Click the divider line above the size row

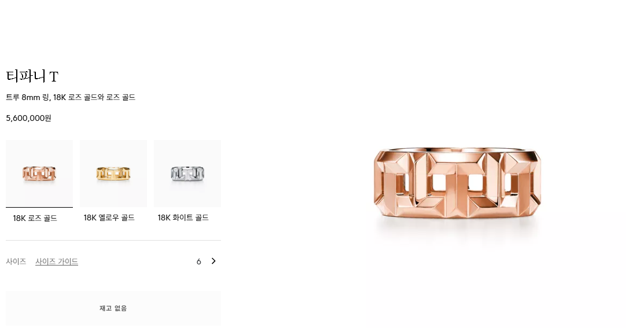click(x=113, y=240)
